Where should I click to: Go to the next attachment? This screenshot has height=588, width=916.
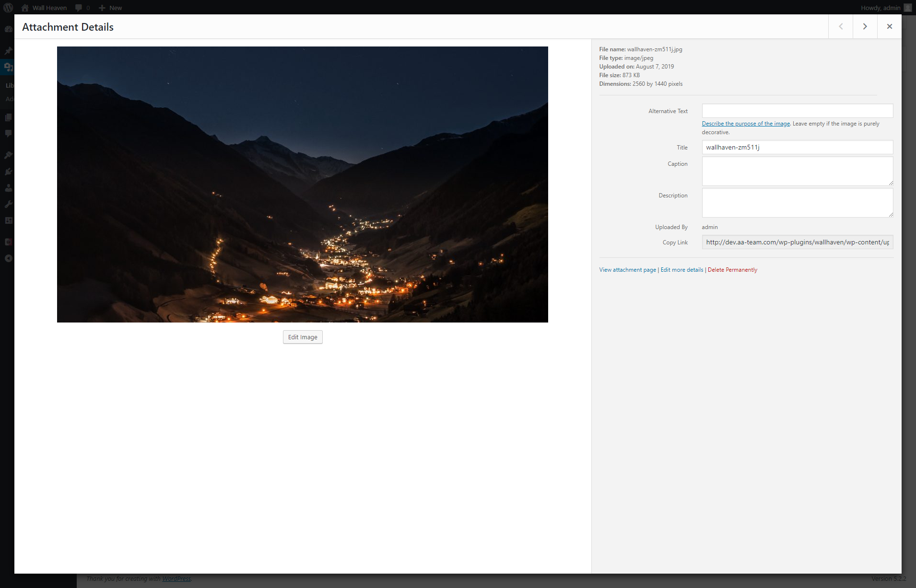pyautogui.click(x=865, y=26)
